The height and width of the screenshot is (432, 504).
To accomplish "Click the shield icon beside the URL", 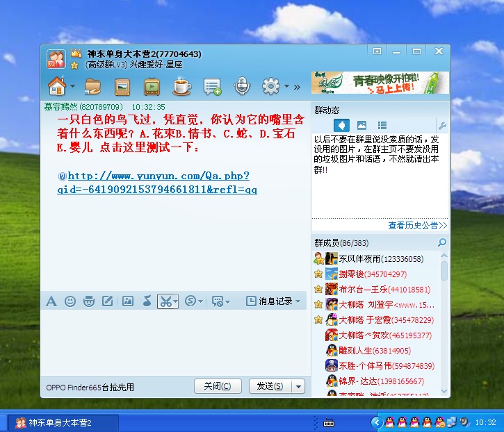I will coord(63,176).
